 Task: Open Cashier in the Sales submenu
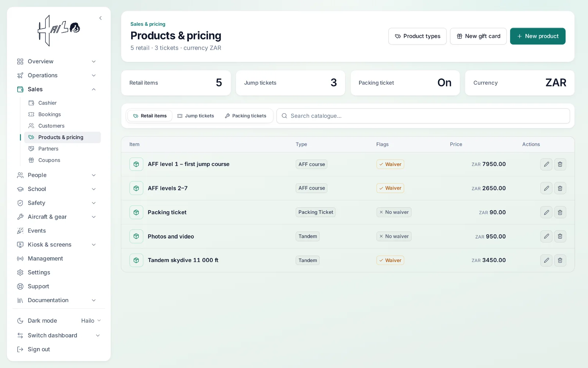tap(62, 103)
